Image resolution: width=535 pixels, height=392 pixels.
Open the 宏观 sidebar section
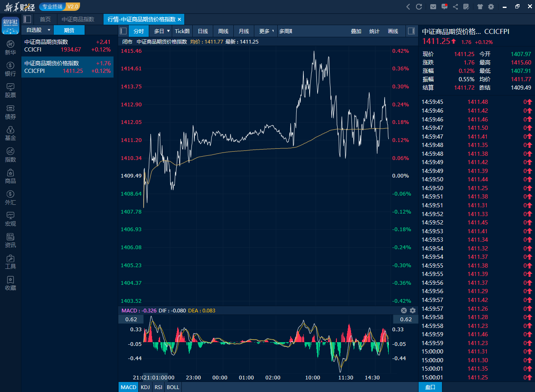pos(10,219)
